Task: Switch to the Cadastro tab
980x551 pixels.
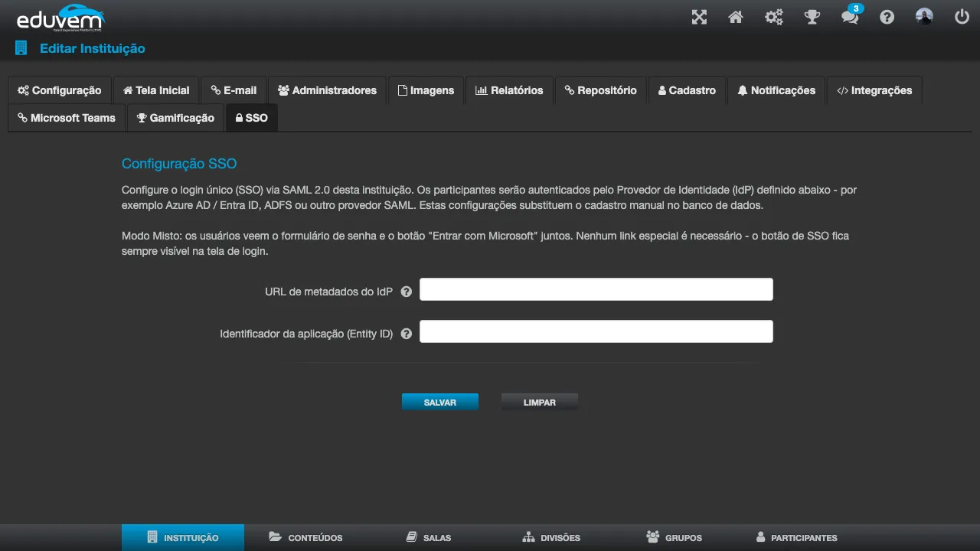Action: coord(688,90)
